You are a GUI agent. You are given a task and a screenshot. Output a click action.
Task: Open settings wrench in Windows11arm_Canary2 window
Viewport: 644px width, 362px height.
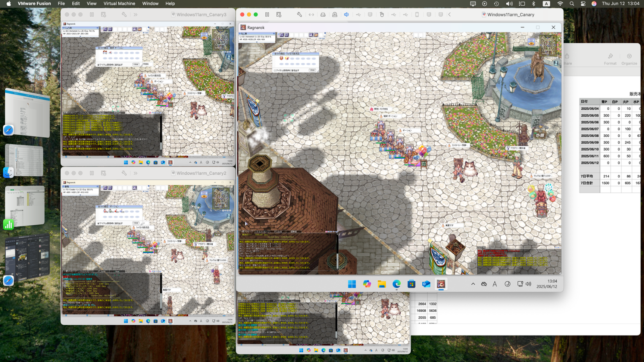(x=124, y=173)
